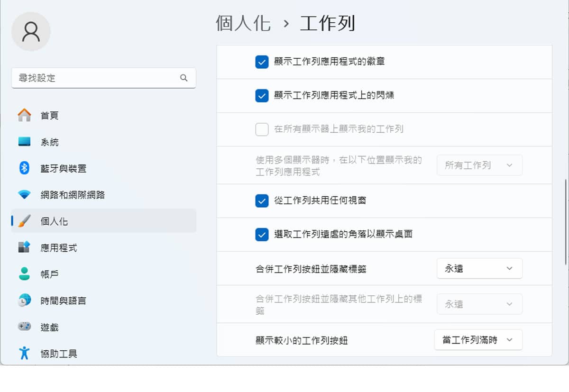Uncheck 選取工作列遠處的角落以顯示桌面 option
This screenshot has height=392, width=569.
pyautogui.click(x=262, y=235)
